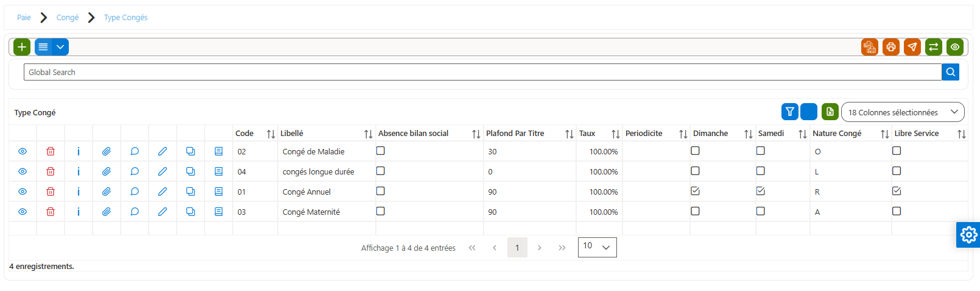The width and height of the screenshot is (980, 291).
Task: Click in the Global Search field
Action: pos(482,72)
